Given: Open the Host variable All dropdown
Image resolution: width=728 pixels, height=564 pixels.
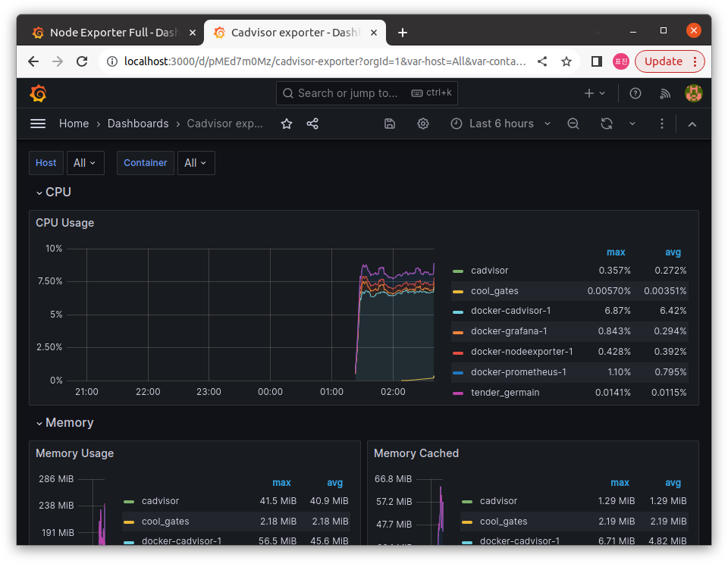Looking at the screenshot, I should pyautogui.click(x=86, y=163).
